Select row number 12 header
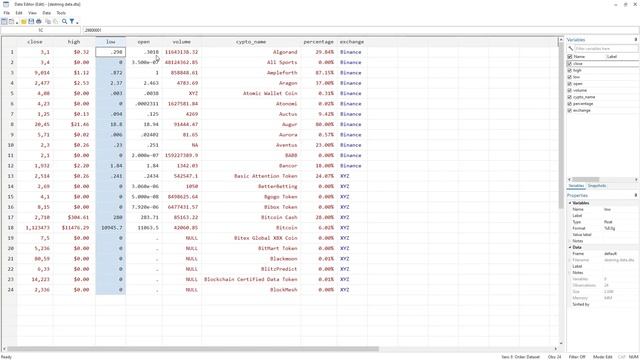 [x=10, y=166]
